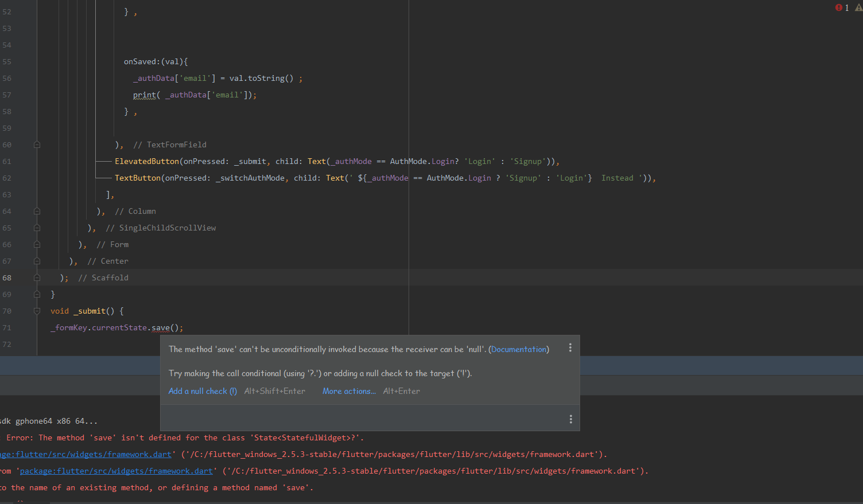Click the '// Center' closing comment
The width and height of the screenshot is (863, 504).
(x=108, y=261)
